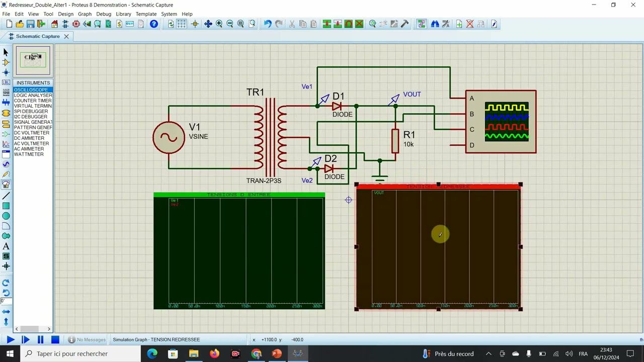The height and width of the screenshot is (362, 644).
Task: Select LOGIC ANALYSER from instruments list
Action: pyautogui.click(x=33, y=95)
